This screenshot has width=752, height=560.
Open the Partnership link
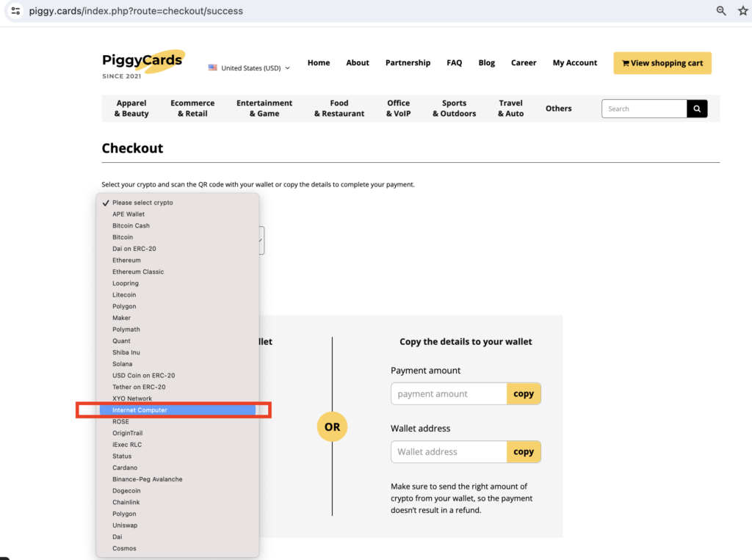[x=408, y=63]
